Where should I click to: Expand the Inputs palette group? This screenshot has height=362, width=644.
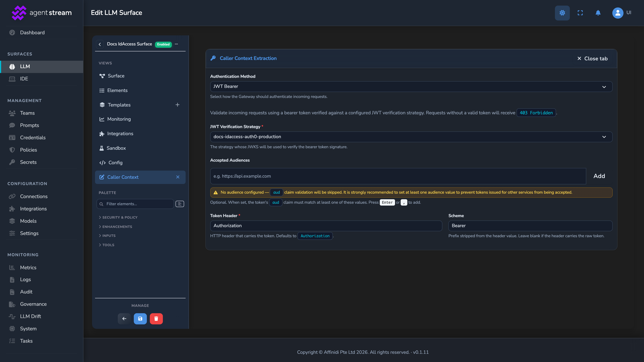tap(107, 236)
